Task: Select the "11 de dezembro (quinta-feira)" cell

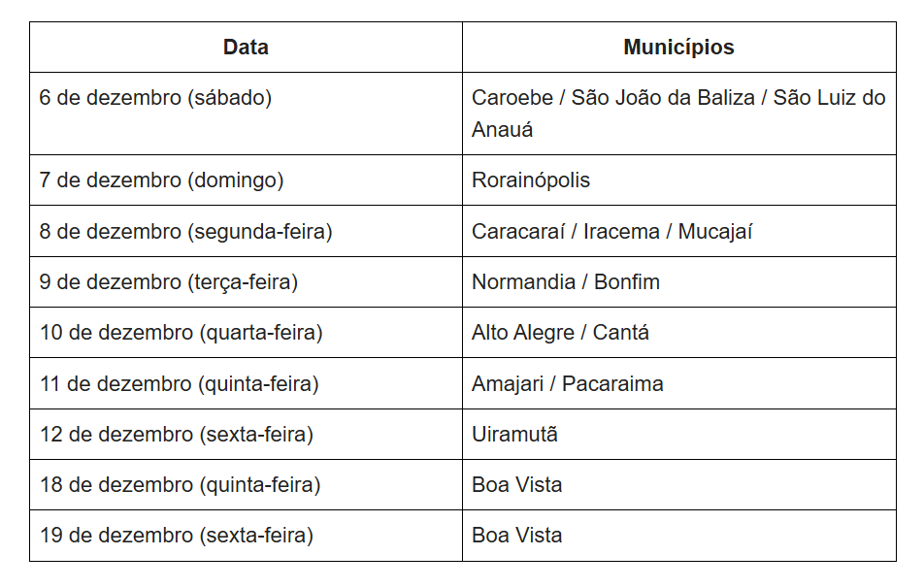Action: pos(180,384)
